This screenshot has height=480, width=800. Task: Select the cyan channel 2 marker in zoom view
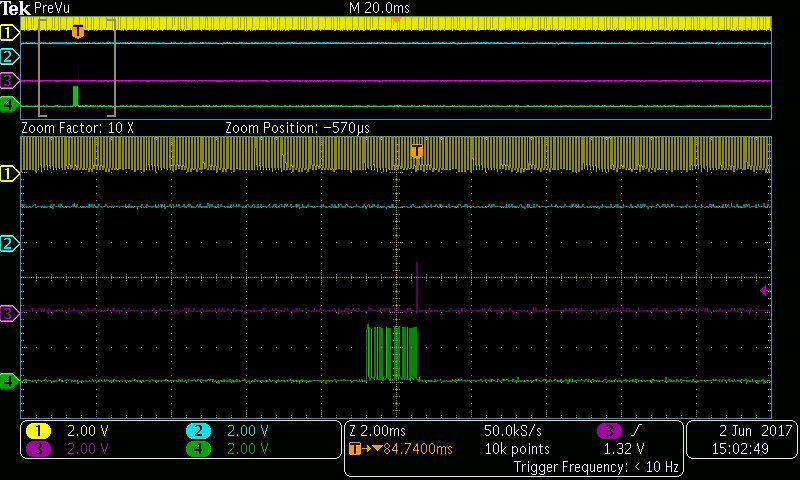coord(9,244)
